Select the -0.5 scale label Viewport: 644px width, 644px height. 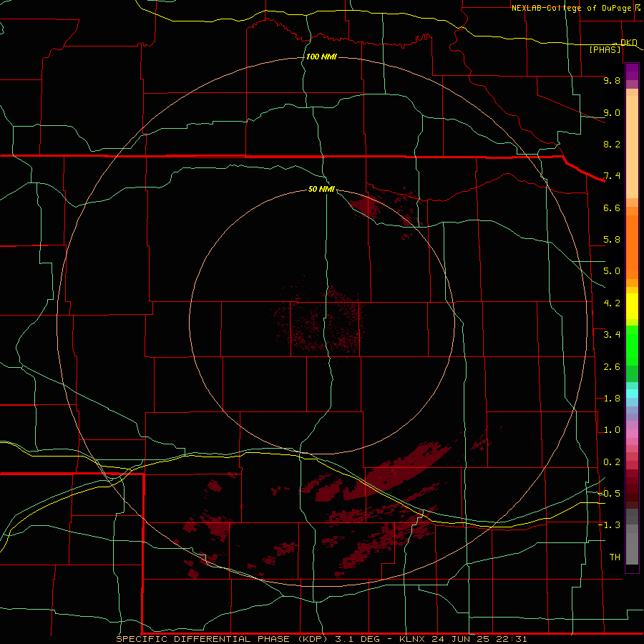pos(609,494)
